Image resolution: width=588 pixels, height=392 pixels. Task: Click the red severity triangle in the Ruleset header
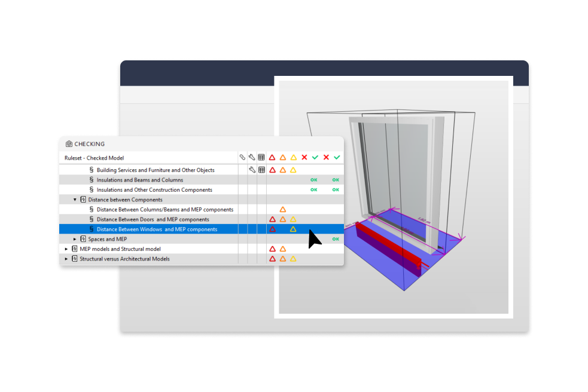pos(272,157)
